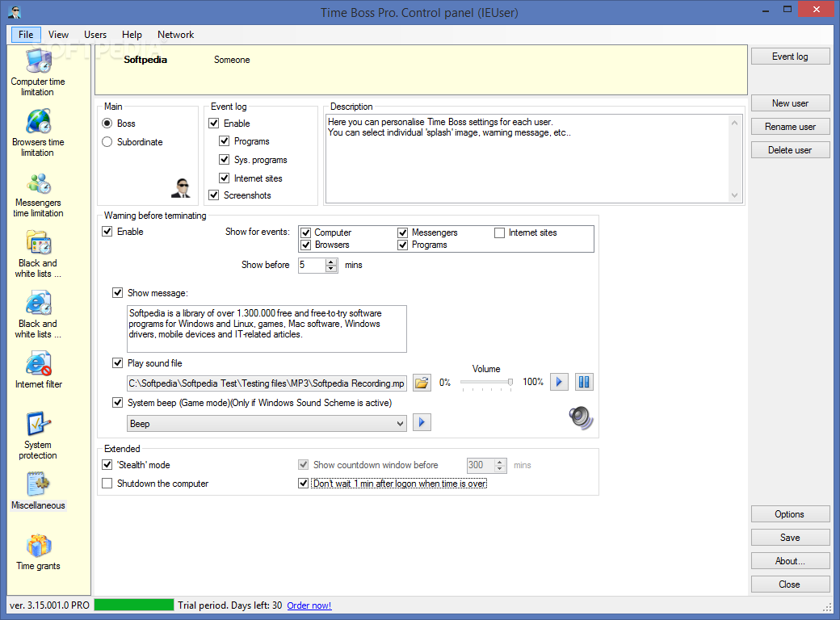Screen dimensions: 840x620
Task: Toggle Sys. programs checkbox
Action: click(x=225, y=160)
